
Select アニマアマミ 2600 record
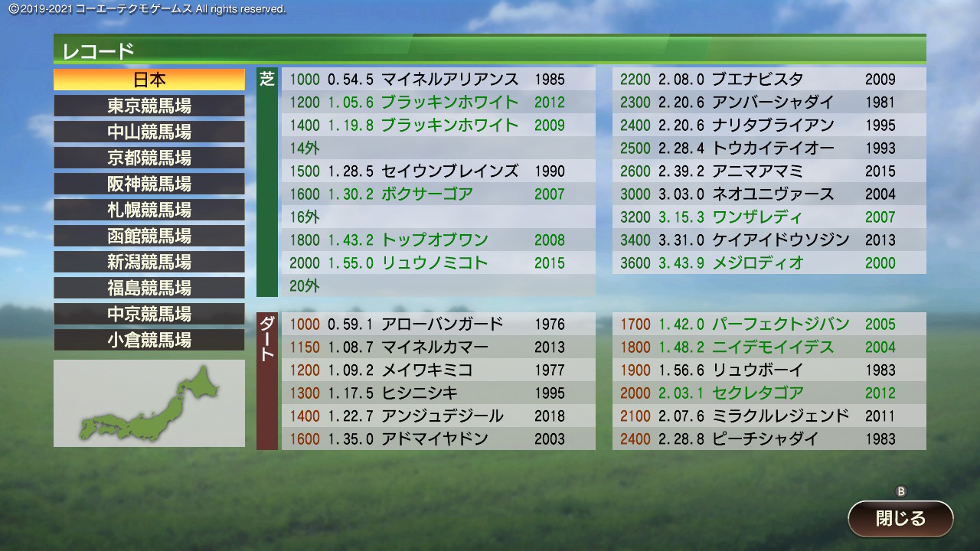pyautogui.click(x=769, y=171)
